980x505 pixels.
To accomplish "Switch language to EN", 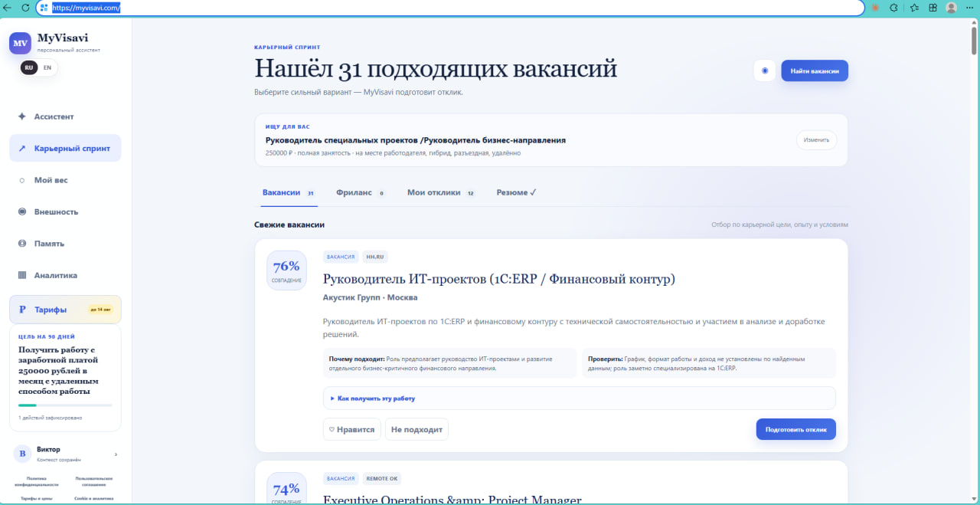I will coord(47,67).
